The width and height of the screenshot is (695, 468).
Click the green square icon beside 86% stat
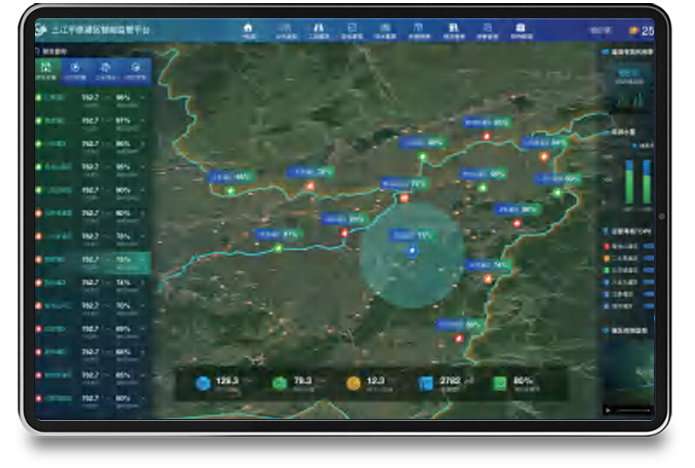[500, 383]
